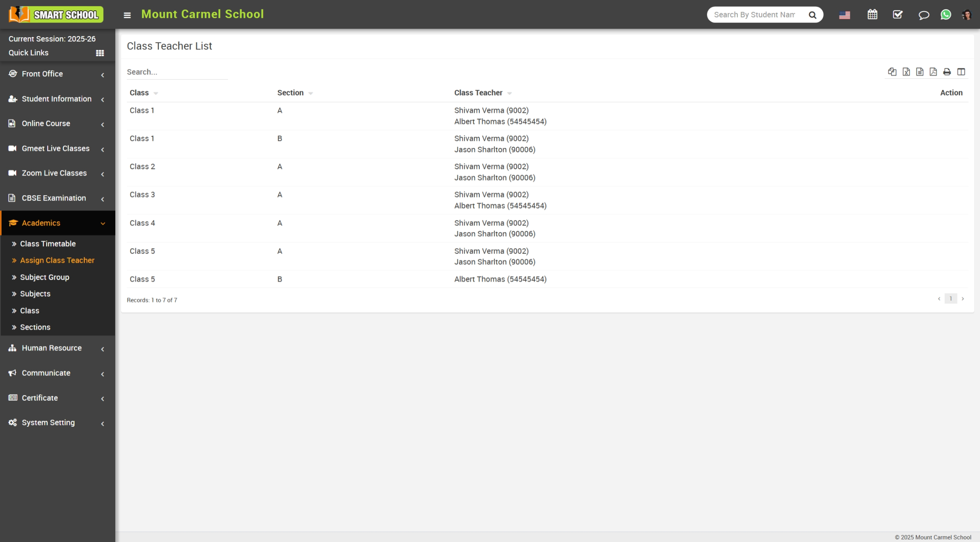The image size is (980, 542).
Task: Go to next page arrow
Action: [x=963, y=298]
